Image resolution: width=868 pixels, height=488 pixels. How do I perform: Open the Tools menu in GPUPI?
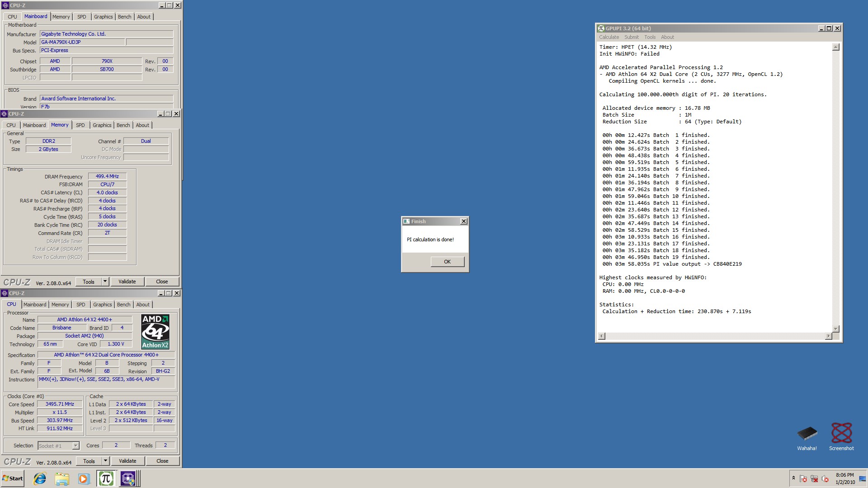(x=650, y=37)
